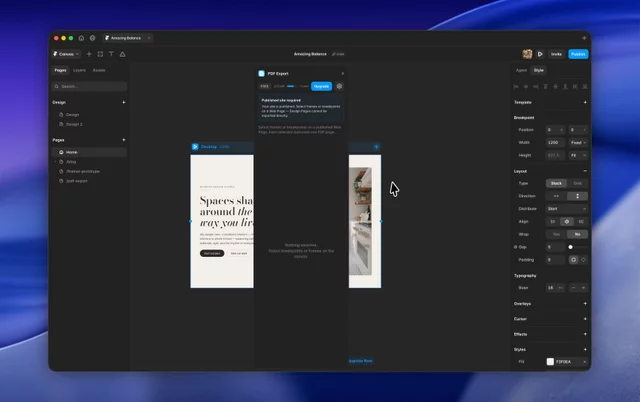Add a Styles property
The image size is (640, 402).
(x=585, y=349)
